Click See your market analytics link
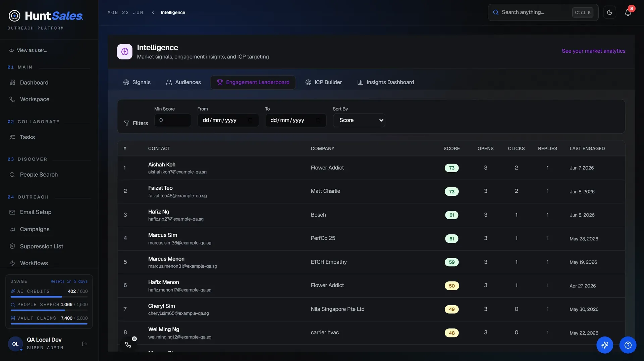 [x=593, y=51]
